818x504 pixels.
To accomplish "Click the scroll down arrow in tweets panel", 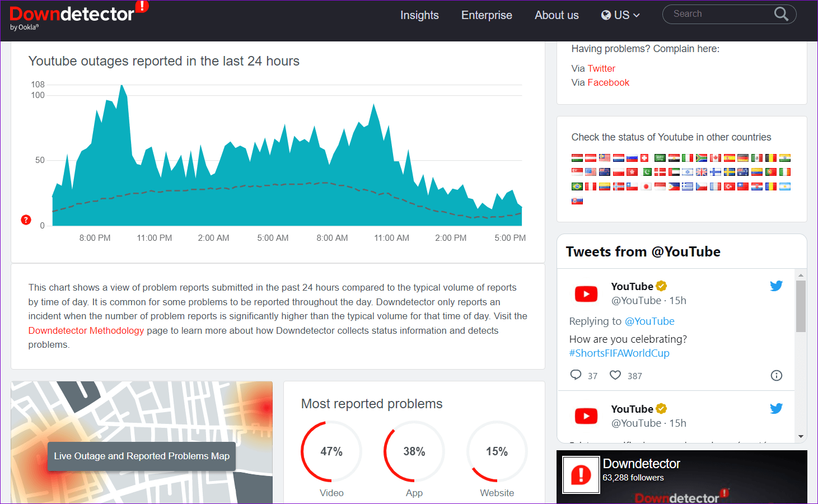I will click(801, 437).
